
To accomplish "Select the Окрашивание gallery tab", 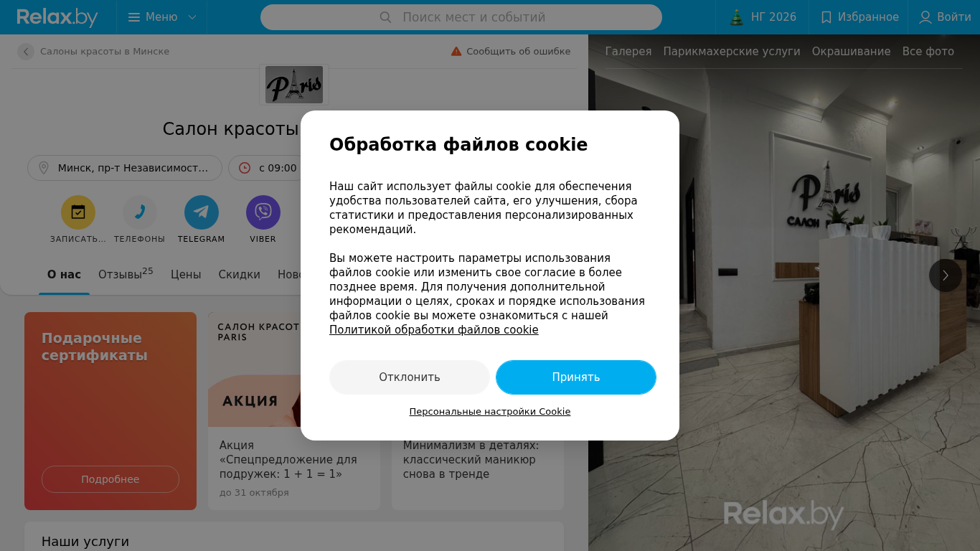I will (x=851, y=52).
